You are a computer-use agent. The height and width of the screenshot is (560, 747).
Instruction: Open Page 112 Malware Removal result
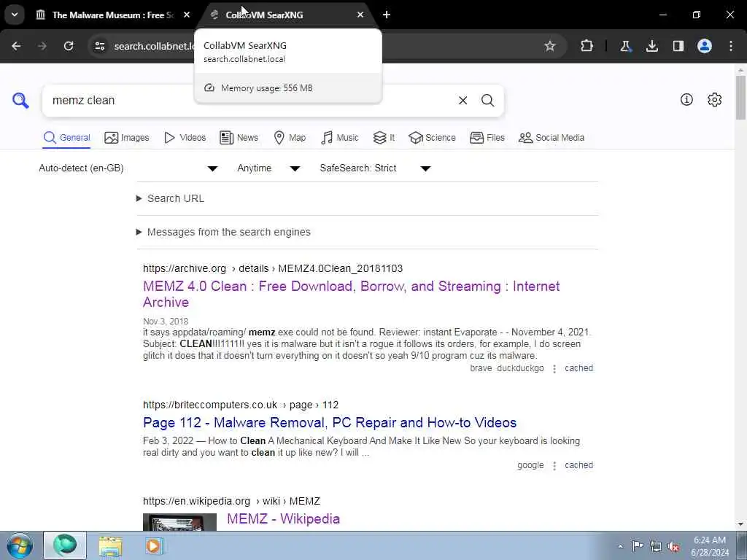point(330,422)
